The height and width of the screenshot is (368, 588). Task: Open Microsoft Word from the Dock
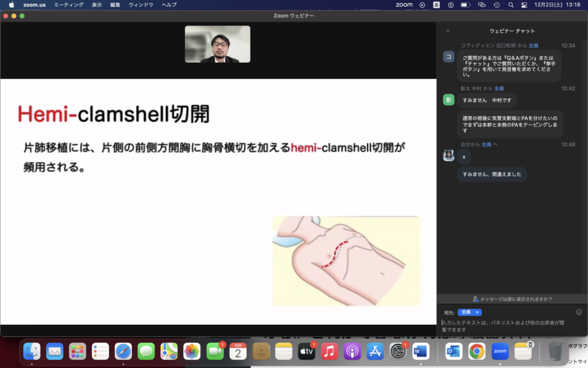[x=421, y=350]
